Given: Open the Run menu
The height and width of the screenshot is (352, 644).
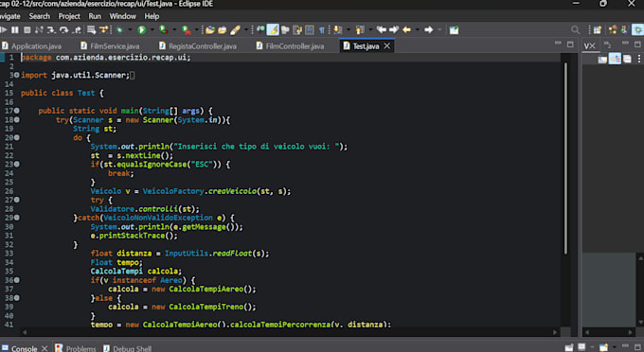Looking at the screenshot, I should pyautogui.click(x=95, y=16).
